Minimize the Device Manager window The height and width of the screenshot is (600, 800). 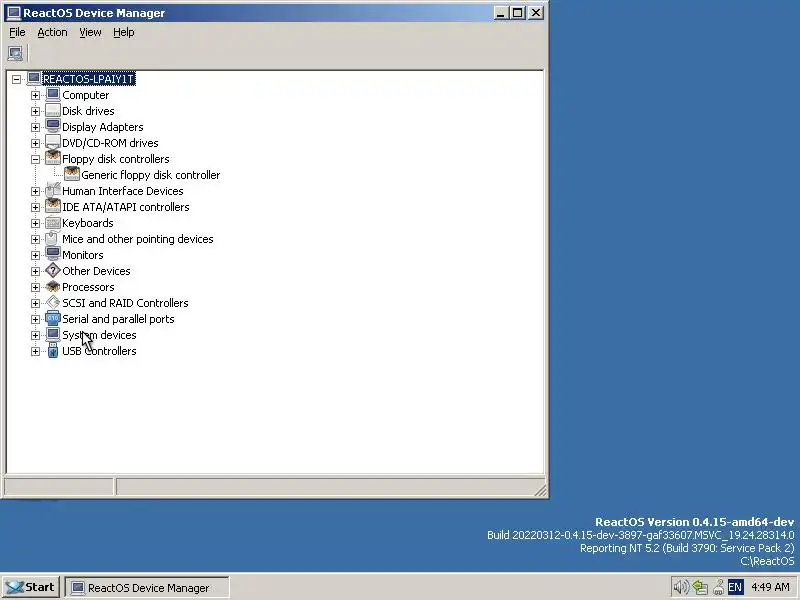[500, 13]
